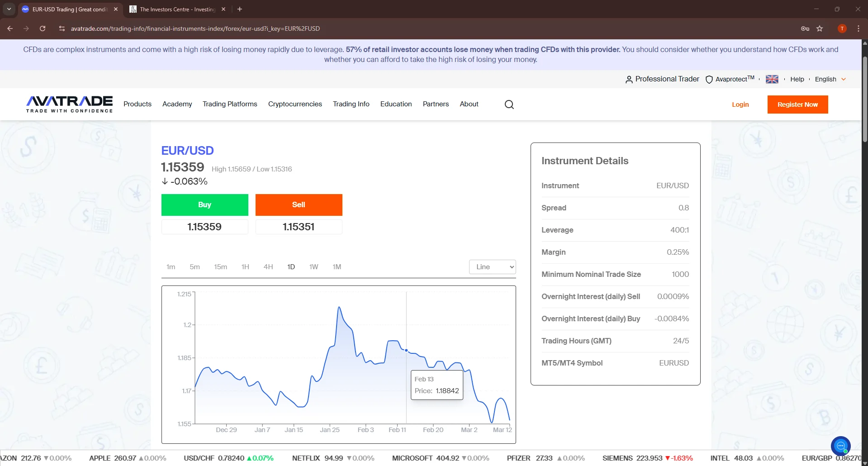The width and height of the screenshot is (868, 466).
Task: Click the Professional Trader link
Action: pyautogui.click(x=667, y=79)
